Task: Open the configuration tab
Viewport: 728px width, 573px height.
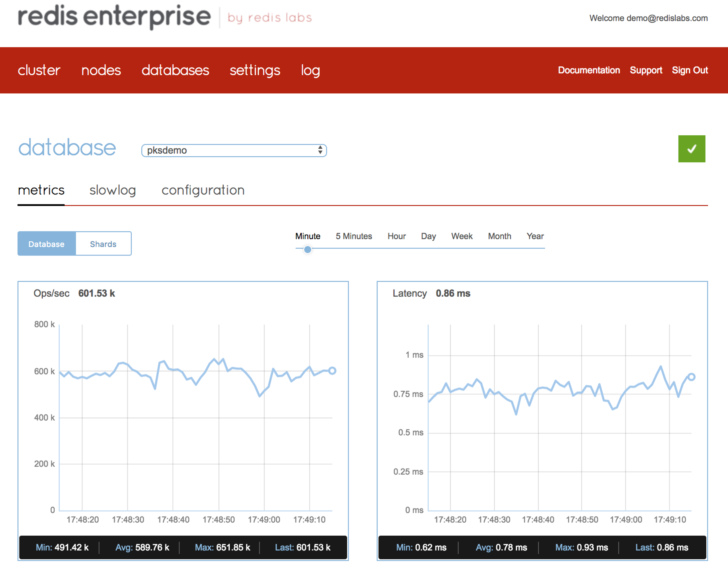Action: (203, 190)
